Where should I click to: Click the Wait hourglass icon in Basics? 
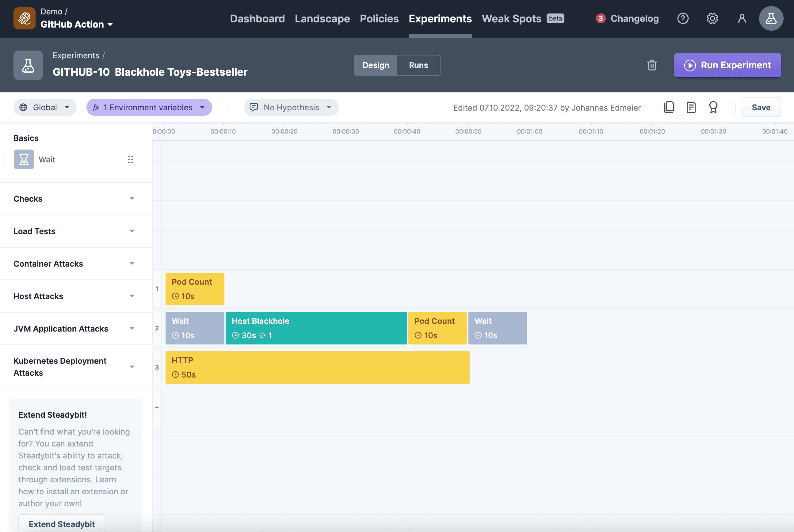(x=24, y=159)
